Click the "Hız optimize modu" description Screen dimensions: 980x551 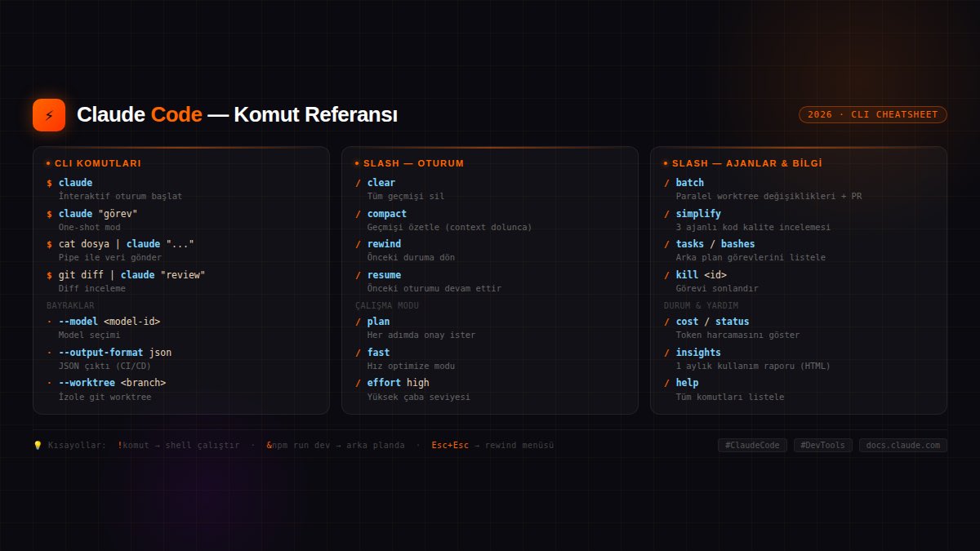point(411,367)
